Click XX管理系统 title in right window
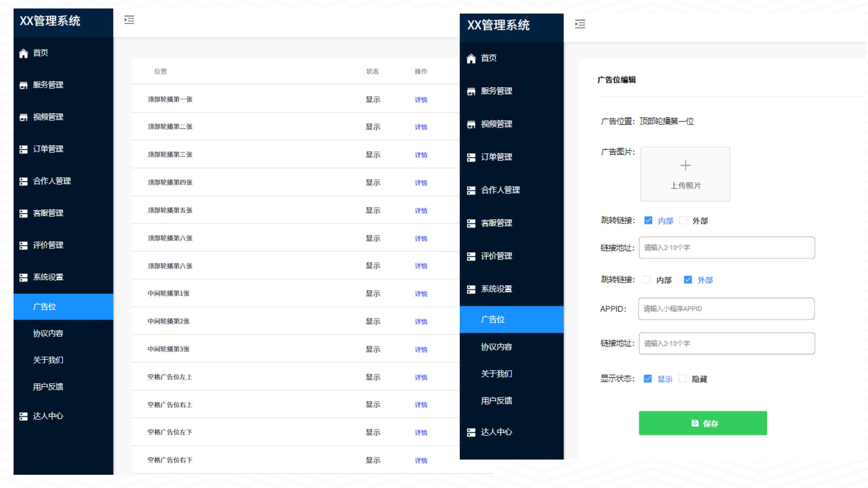868x488 pixels. pos(498,25)
